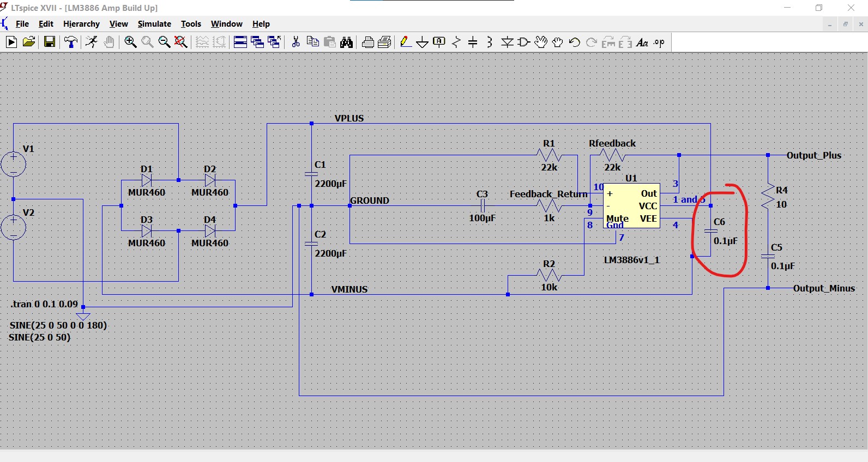Click the Output_Minus net label
This screenshot has width=868, height=462.
coord(824,288)
